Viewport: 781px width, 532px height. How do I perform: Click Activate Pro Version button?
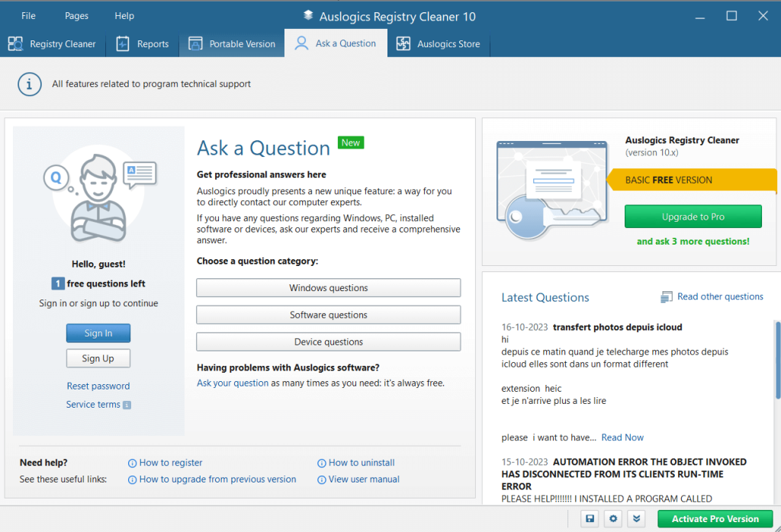(715, 518)
